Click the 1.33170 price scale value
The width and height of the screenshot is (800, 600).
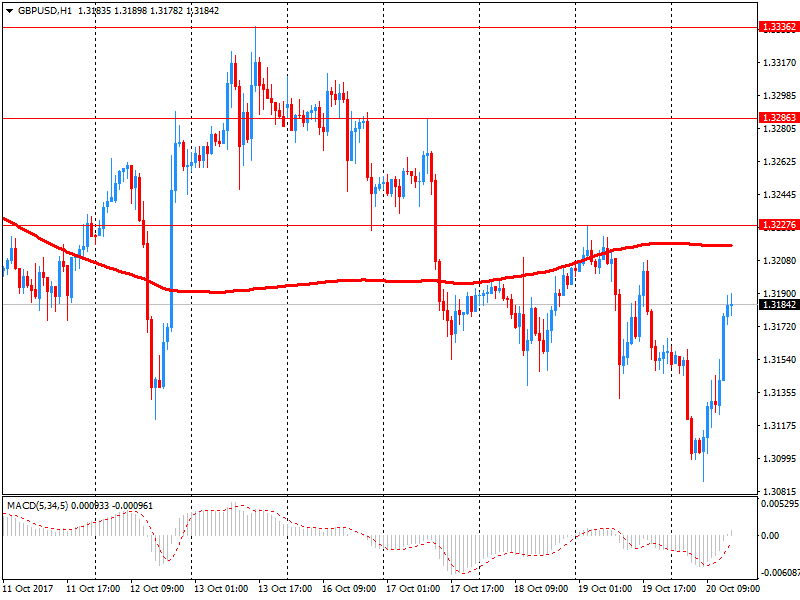tap(779, 63)
